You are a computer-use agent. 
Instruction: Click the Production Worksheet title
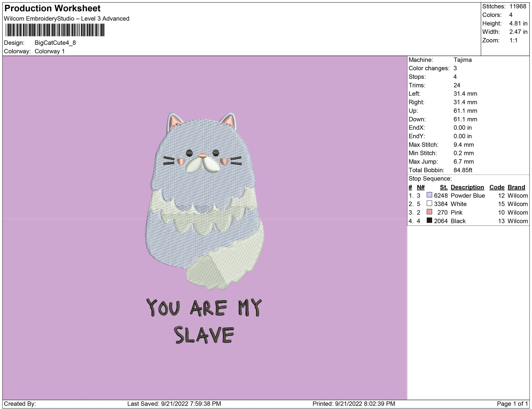click(x=52, y=8)
